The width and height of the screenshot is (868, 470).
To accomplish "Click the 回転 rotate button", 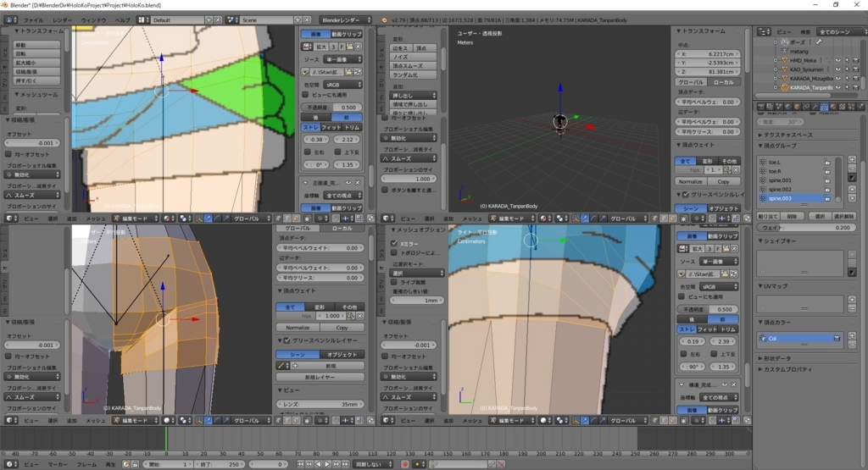I will 36,53.
